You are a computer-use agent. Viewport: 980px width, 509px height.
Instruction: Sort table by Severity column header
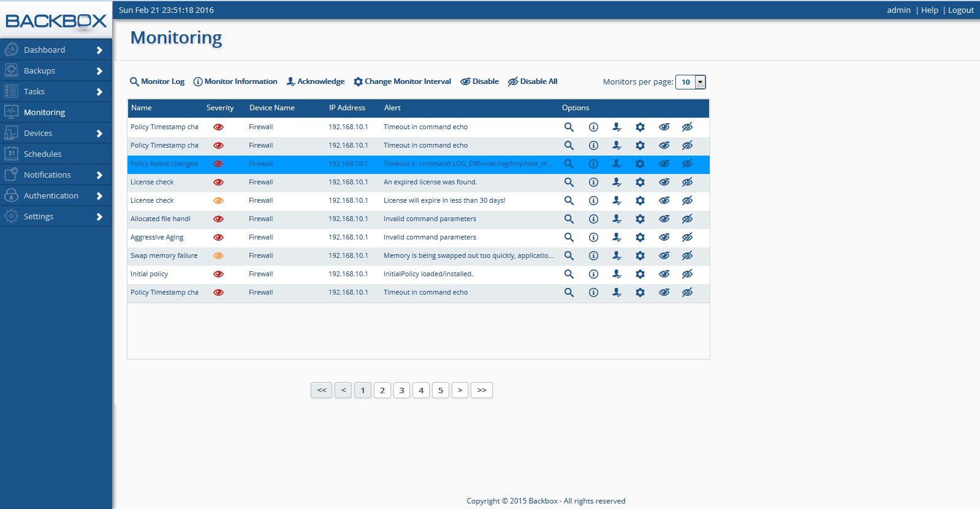pos(220,108)
